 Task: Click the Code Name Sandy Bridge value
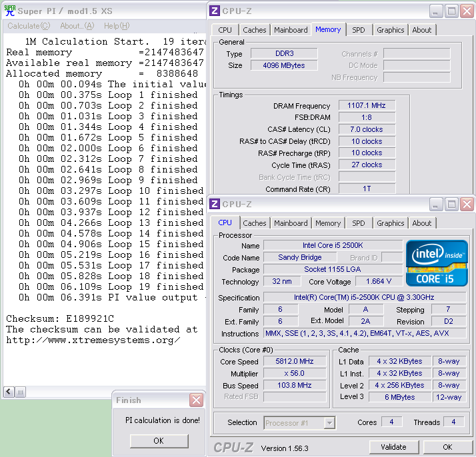[x=300, y=257]
